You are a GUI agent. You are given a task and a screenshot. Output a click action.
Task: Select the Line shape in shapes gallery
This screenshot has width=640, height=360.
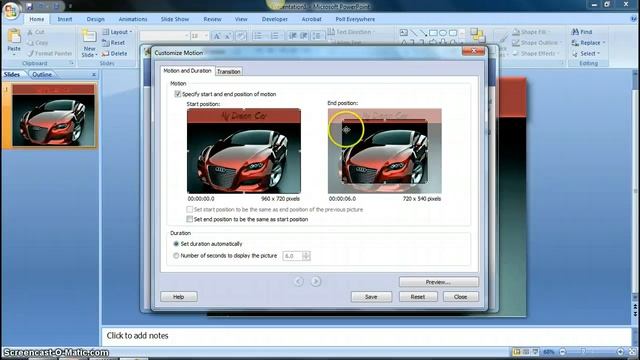[x=413, y=33]
